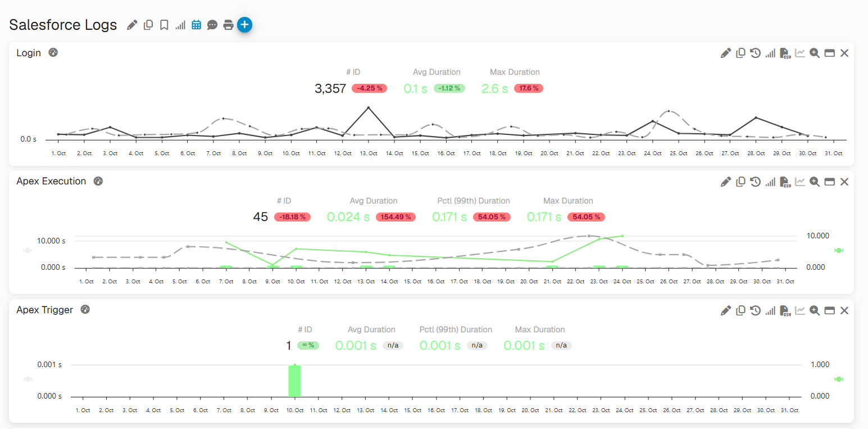The height and width of the screenshot is (429, 868).
Task: Open the signal bars icon beside the dashboard title
Action: click(180, 25)
